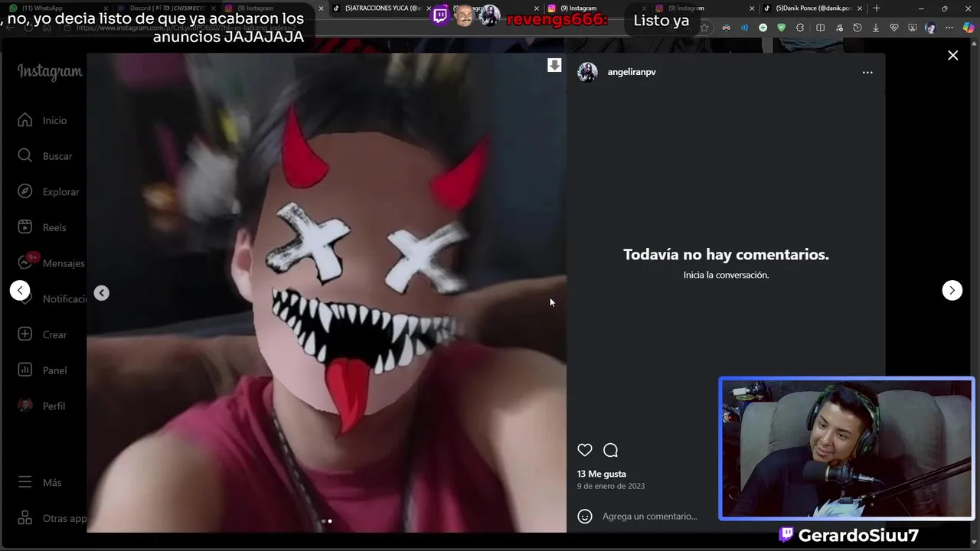Open Buscar search in Instagram sidebar
The image size is (980, 551).
click(25, 155)
